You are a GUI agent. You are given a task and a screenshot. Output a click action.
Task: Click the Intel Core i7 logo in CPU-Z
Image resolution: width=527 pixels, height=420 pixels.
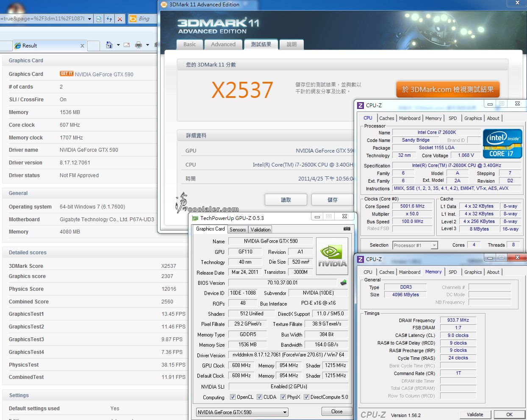pyautogui.click(x=502, y=144)
